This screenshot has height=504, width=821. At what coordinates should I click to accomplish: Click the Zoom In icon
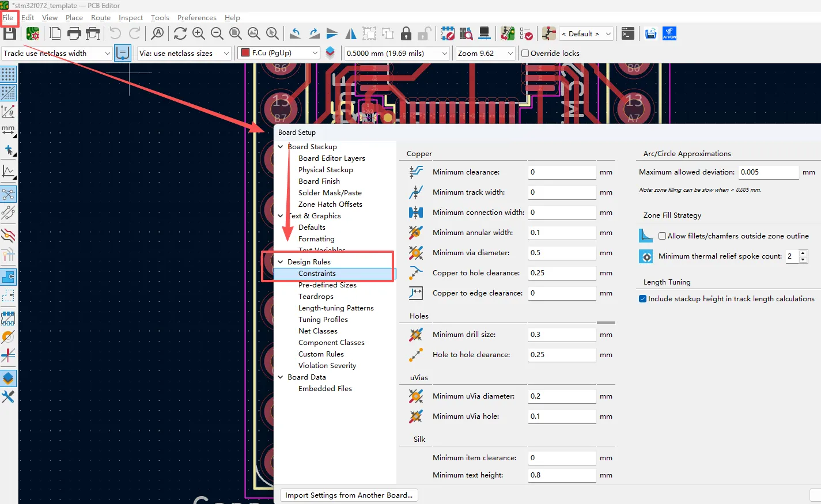[199, 33]
